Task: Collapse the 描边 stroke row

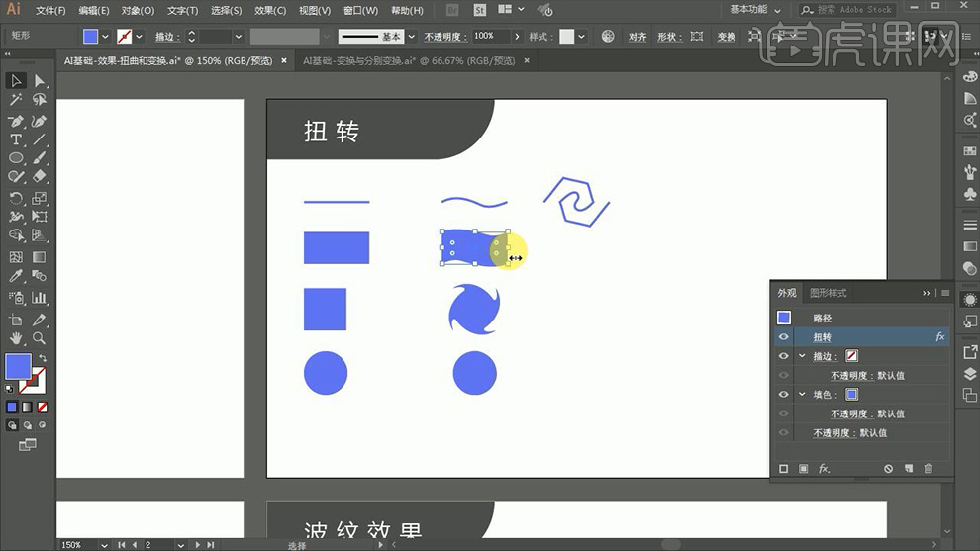Action: point(802,356)
